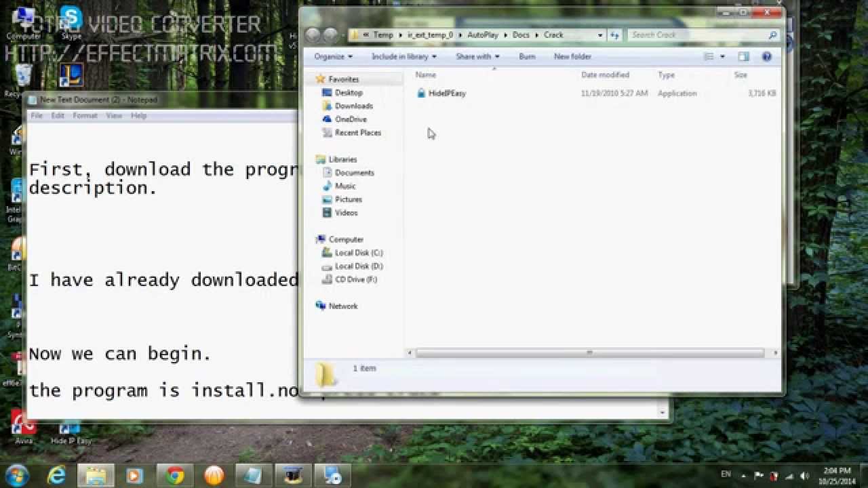Open the taskbar clock and date
Viewport: 868px width, 488px height.
click(837, 476)
